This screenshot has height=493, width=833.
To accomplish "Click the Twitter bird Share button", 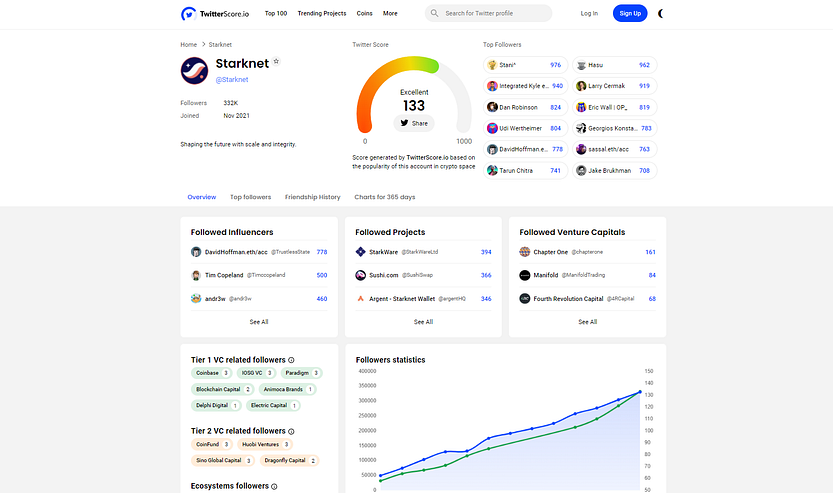I will pos(414,123).
